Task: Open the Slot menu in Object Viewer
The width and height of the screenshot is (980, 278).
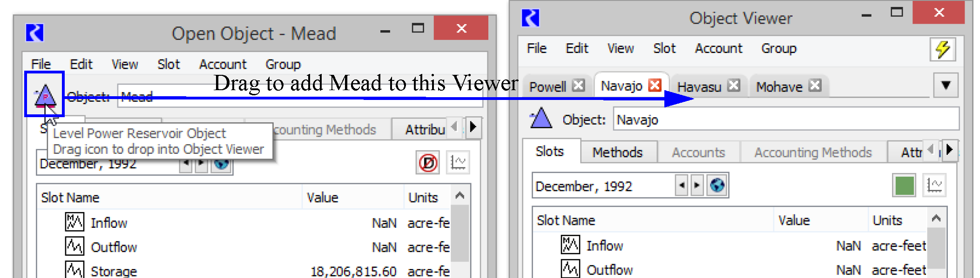Action: tap(664, 48)
